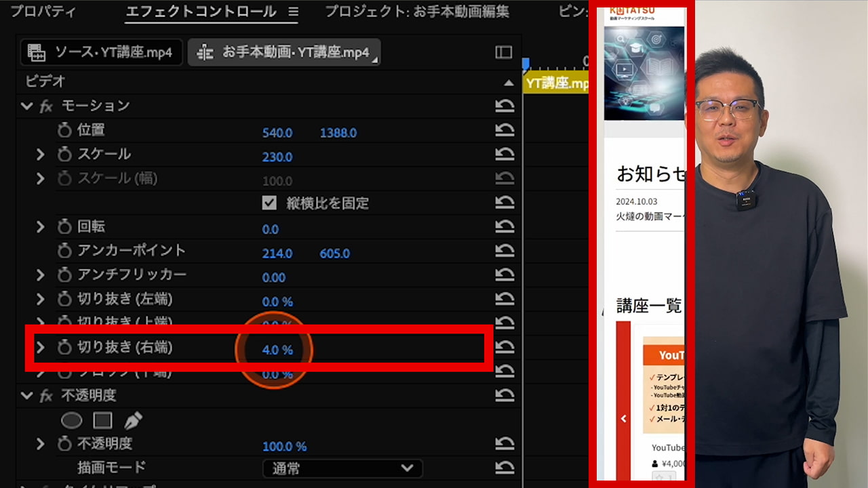Toggle animation stopwatch for アンチフリッカー
The width and height of the screenshot is (868, 488).
(64, 275)
